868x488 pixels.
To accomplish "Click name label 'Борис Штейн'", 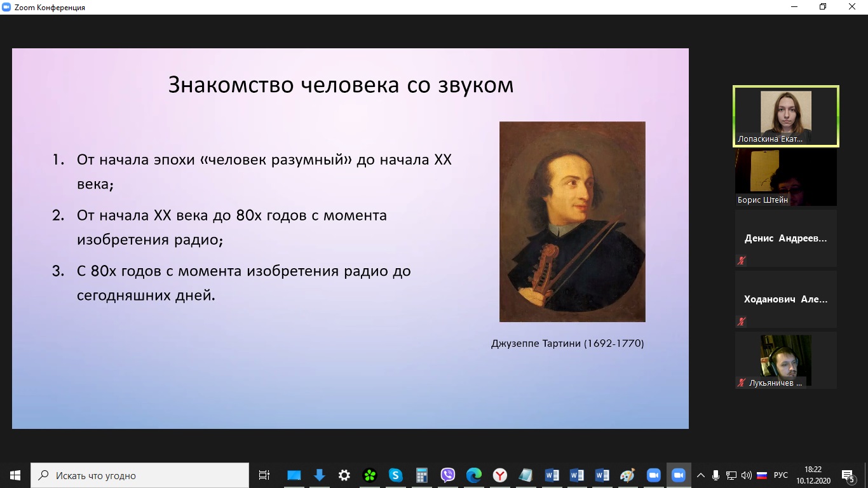I will point(763,200).
